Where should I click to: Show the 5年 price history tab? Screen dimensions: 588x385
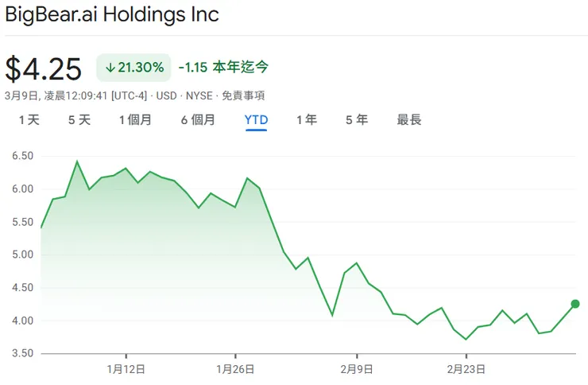[x=357, y=120]
